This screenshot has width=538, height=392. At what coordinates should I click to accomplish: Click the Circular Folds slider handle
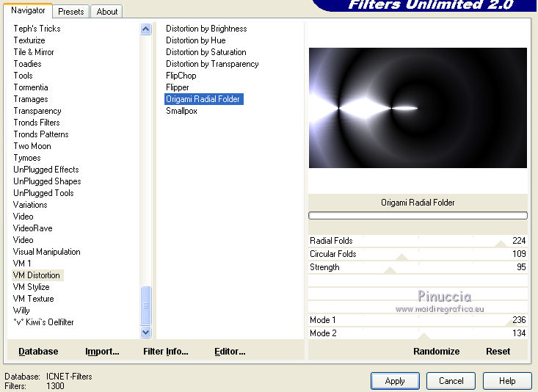[x=401, y=257]
